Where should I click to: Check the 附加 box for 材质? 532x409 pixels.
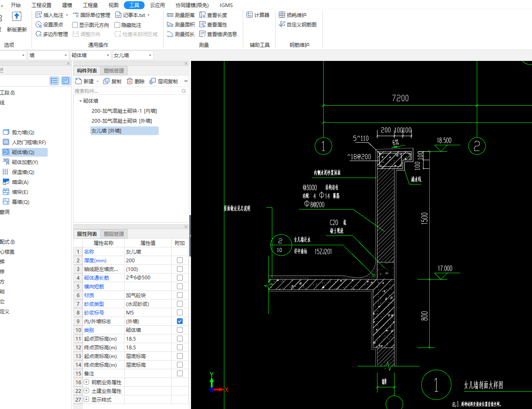point(180,295)
